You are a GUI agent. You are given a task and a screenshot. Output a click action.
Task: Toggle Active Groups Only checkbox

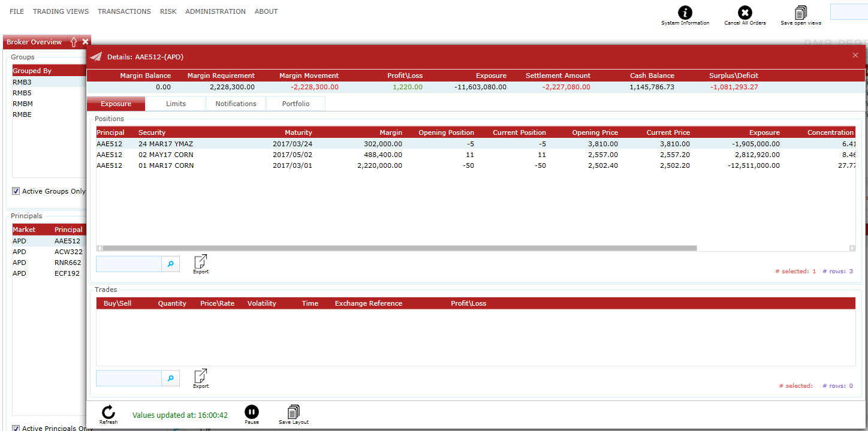coord(16,191)
